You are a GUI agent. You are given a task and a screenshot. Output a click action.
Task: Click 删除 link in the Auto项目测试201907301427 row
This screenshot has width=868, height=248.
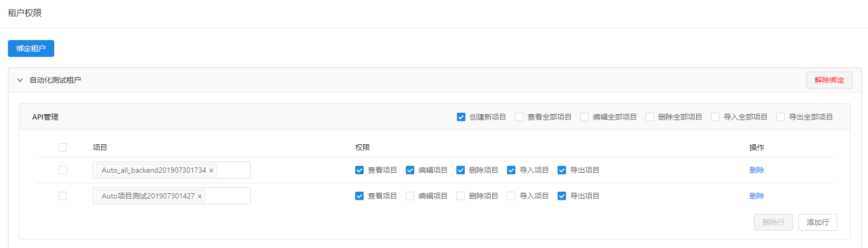click(x=756, y=196)
